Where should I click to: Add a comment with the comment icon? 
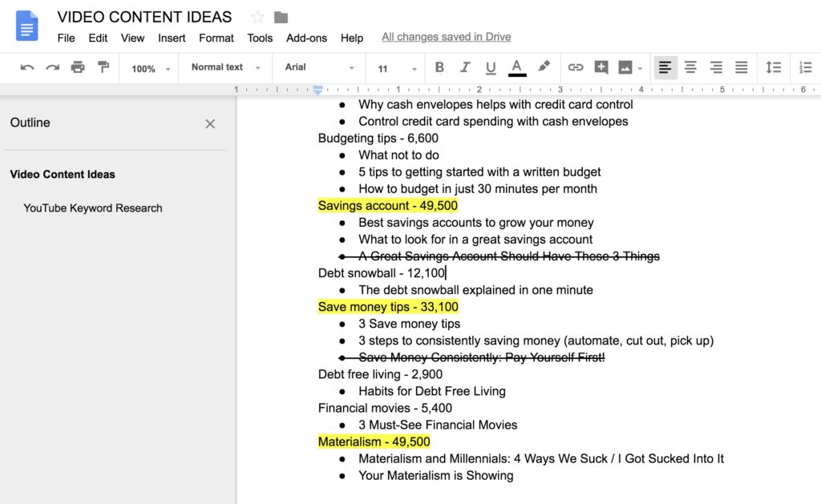[x=601, y=67]
